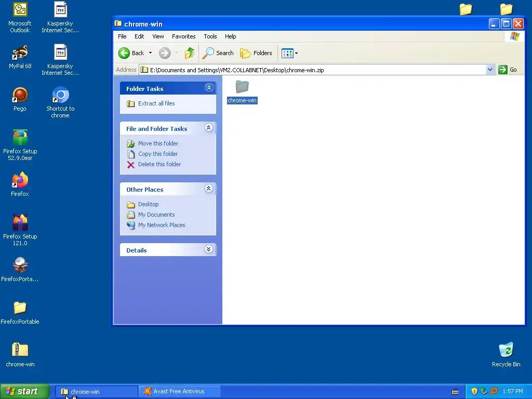Go Up one folder level
This screenshot has height=399, width=532.
coord(189,53)
